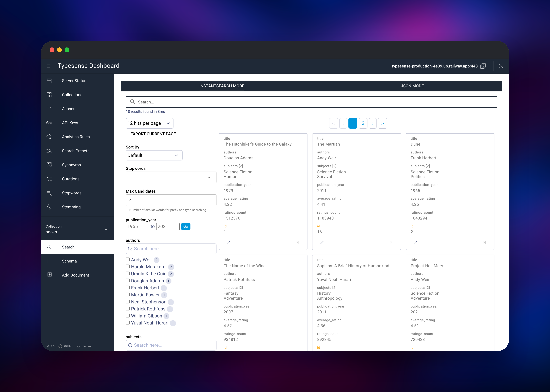Open the 12 hits per page dropdown
Screen dimensions: 550x392
pyautogui.click(x=149, y=123)
